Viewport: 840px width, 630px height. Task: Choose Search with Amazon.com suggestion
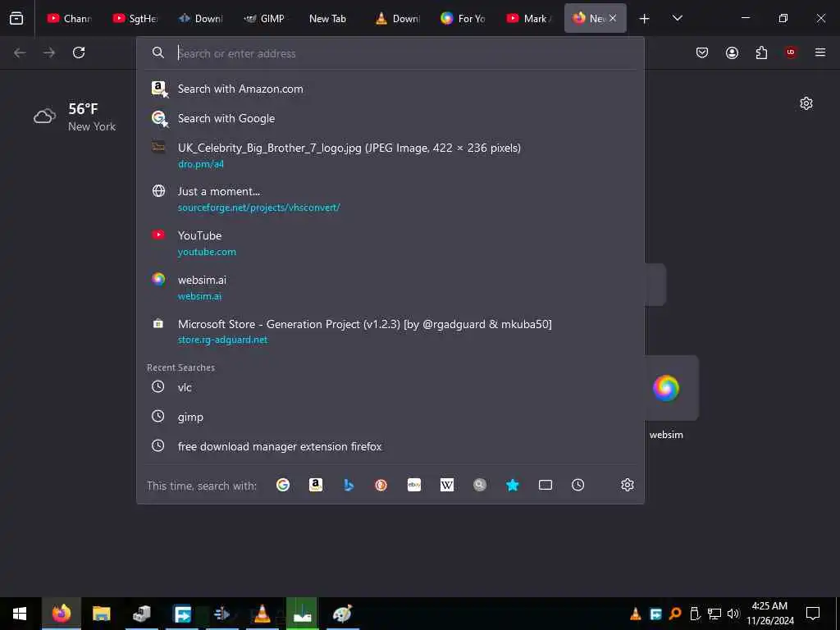click(390, 89)
